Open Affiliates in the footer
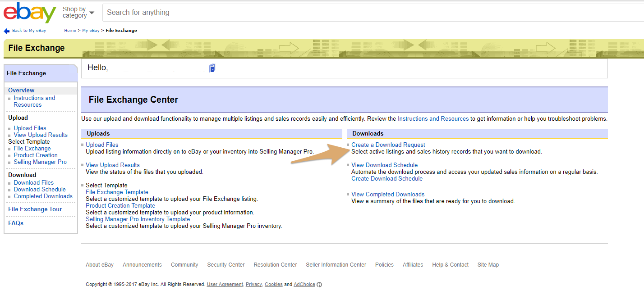This screenshot has height=304, width=644. (x=413, y=265)
